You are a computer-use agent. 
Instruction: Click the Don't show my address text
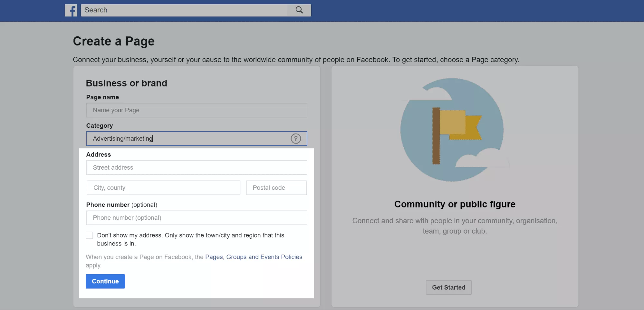click(191, 240)
